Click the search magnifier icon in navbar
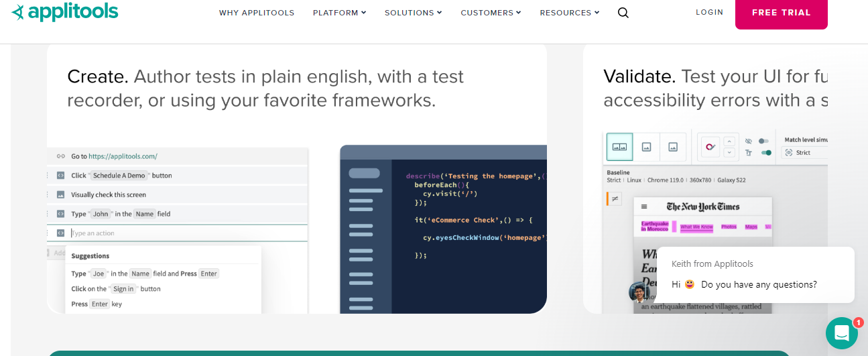The image size is (868, 356). pyautogui.click(x=623, y=13)
